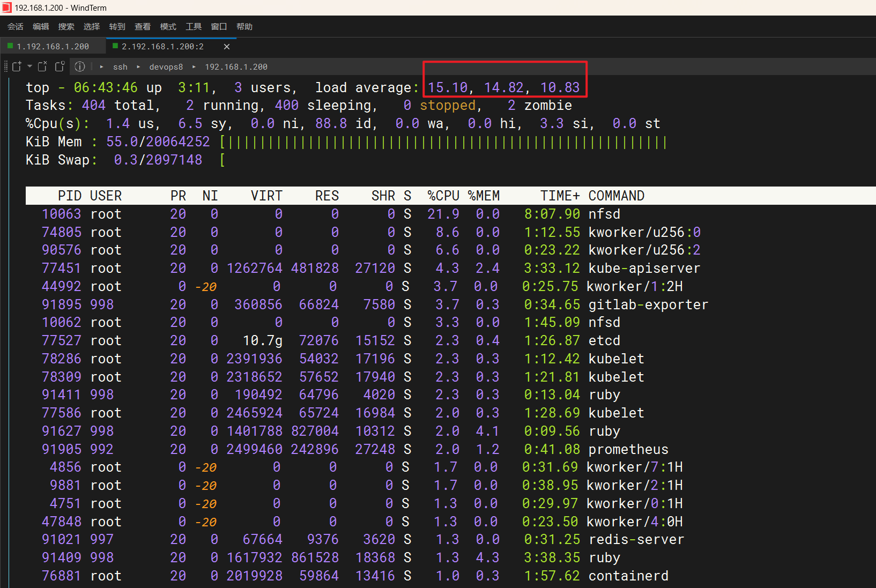Open the 会话 menu
This screenshot has width=876, height=588.
16,26
